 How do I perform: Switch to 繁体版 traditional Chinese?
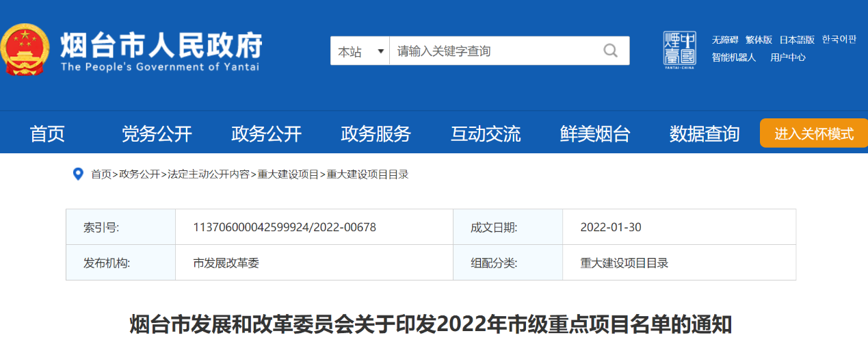pyautogui.click(x=759, y=40)
